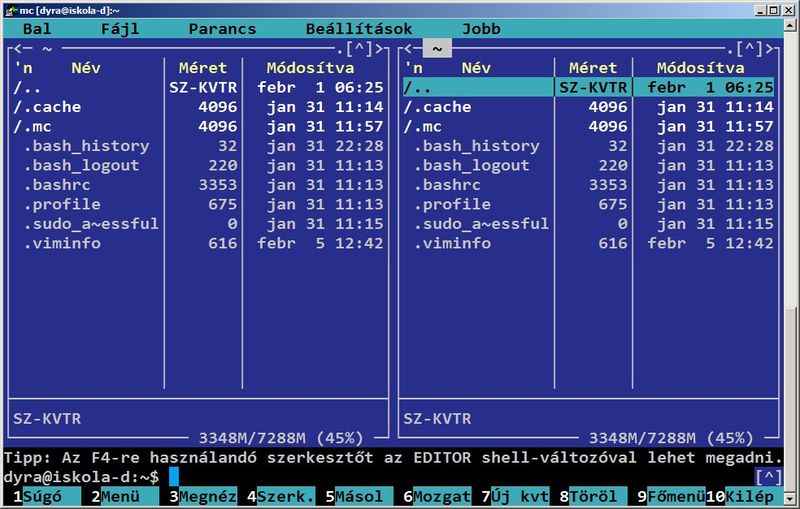Select /.mc directory in right panel
800x509 pixels.
pyautogui.click(x=589, y=126)
